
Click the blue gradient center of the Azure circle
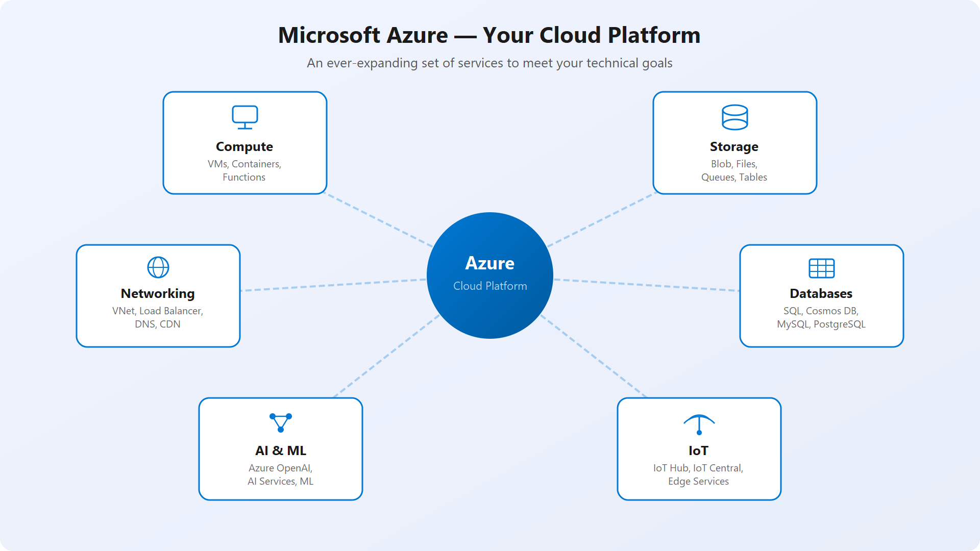(490, 275)
